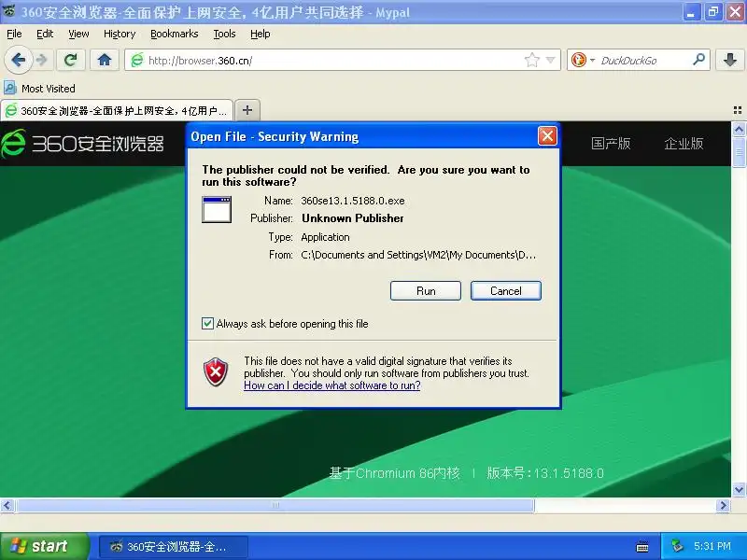Click the vertical scrollbar thumb
Screen dimensions: 747x560
pyautogui.click(x=739, y=152)
